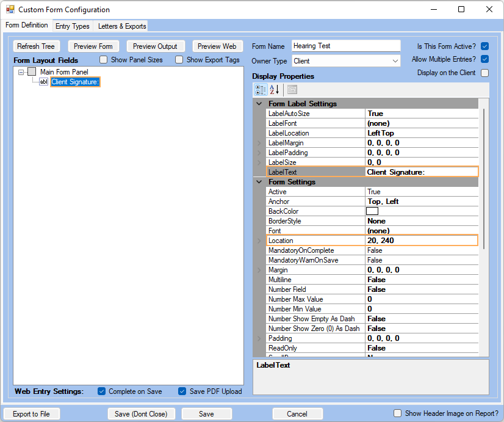The image size is (504, 422).
Task: Expand the LabelSize property
Action: (x=259, y=162)
